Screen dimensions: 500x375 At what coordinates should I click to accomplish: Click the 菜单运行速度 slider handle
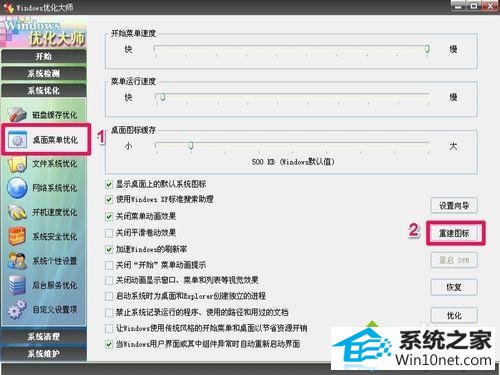tap(162, 97)
